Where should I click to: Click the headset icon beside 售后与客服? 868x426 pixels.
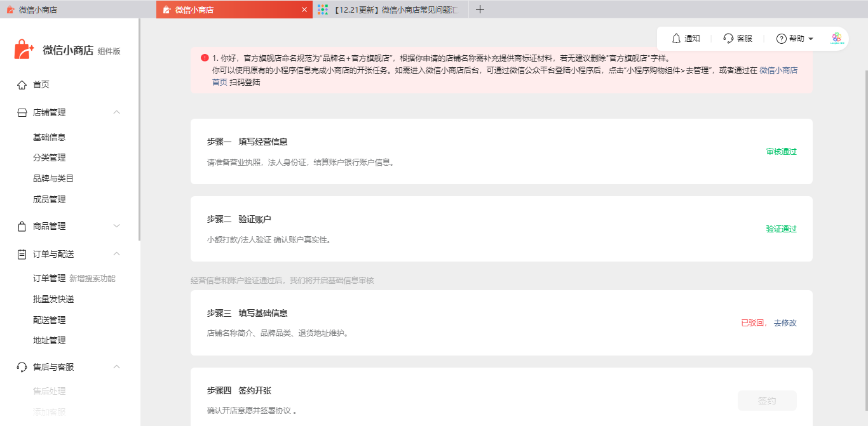(22, 367)
